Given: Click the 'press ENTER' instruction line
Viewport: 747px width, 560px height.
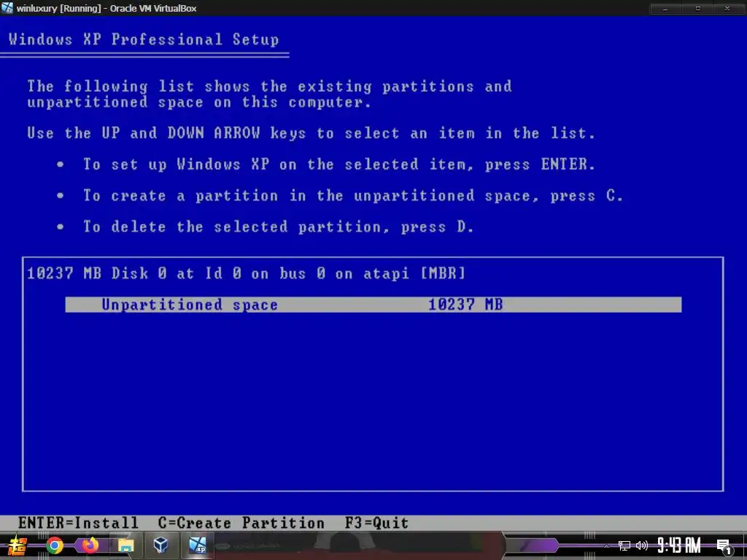Looking at the screenshot, I should tap(339, 165).
